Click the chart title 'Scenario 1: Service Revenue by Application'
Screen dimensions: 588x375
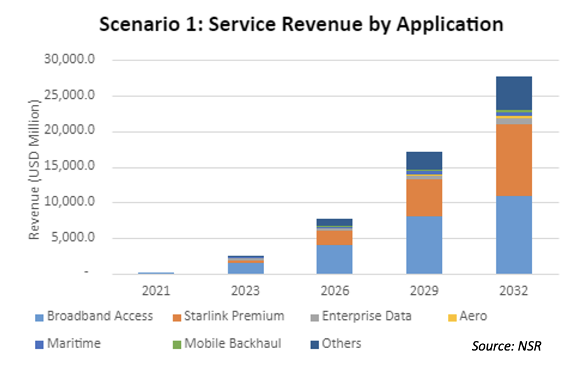[x=301, y=24]
